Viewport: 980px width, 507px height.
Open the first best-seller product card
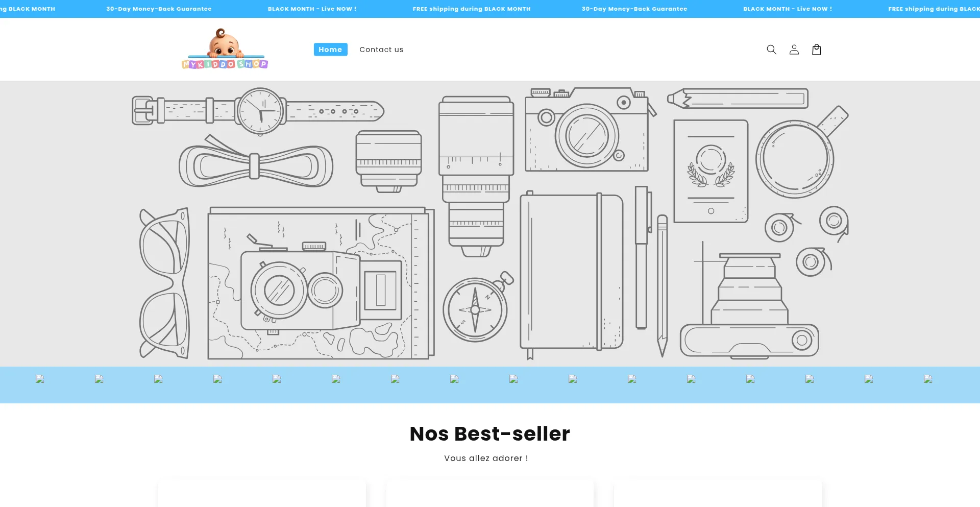[x=262, y=493]
